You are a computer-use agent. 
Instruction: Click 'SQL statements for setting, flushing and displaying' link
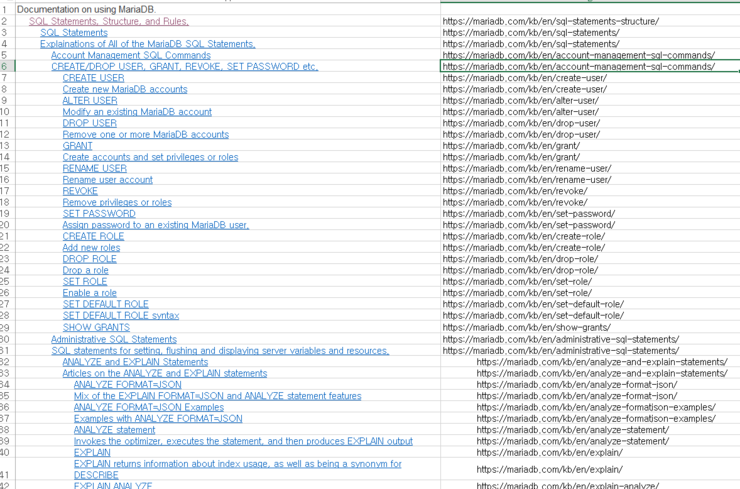click(220, 351)
